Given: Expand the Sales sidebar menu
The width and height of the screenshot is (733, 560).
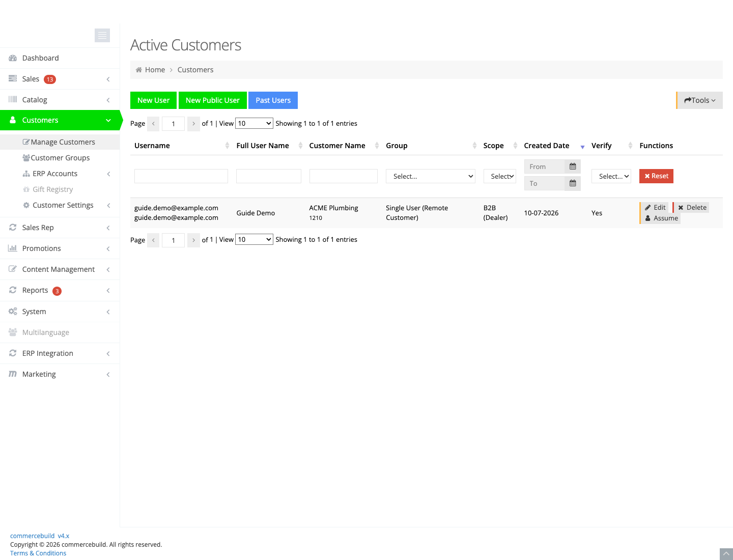Looking at the screenshot, I should coord(60,79).
